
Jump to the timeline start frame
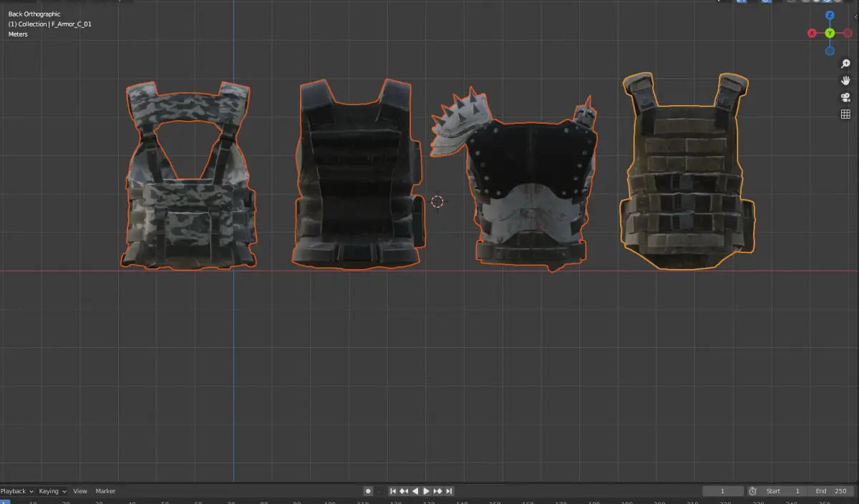393,491
